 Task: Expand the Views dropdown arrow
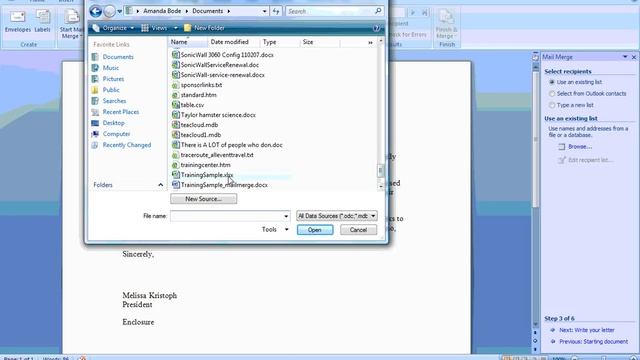pyautogui.click(x=176, y=28)
